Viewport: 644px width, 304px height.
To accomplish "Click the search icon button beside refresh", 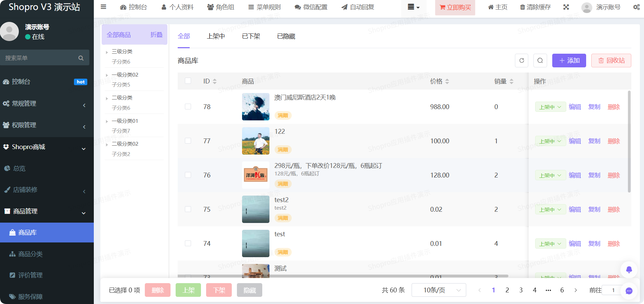I will click(x=540, y=61).
